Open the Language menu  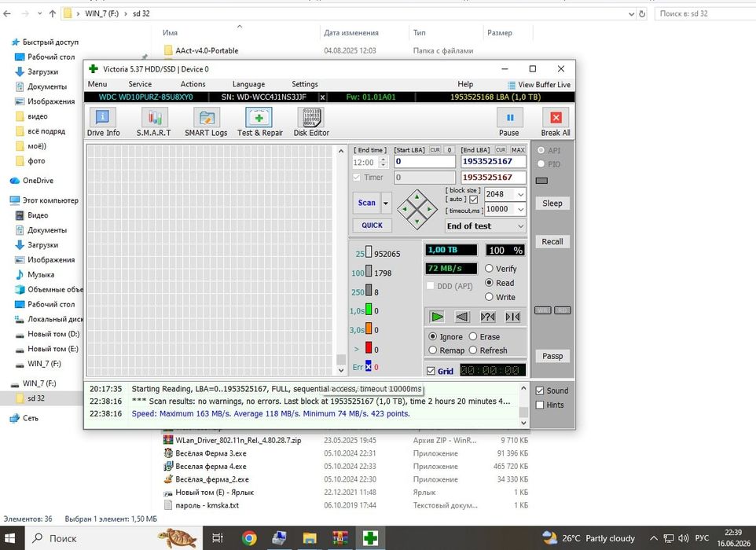click(x=248, y=84)
